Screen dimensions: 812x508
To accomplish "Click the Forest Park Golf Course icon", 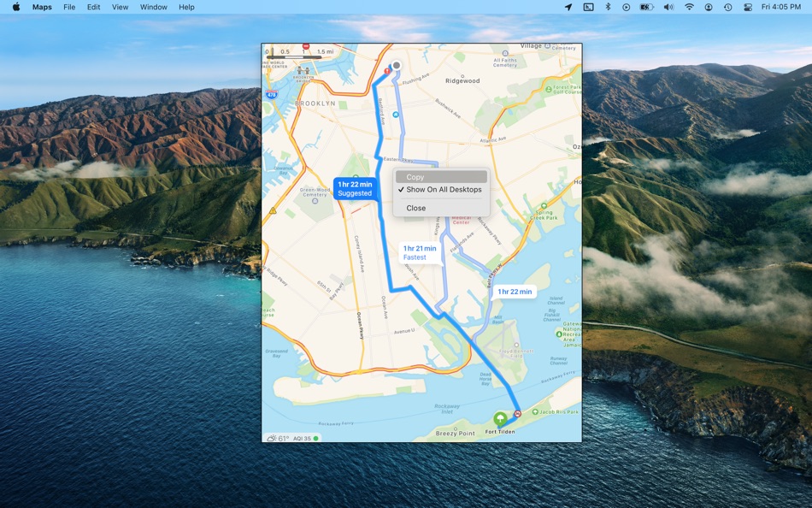I will click(549, 89).
